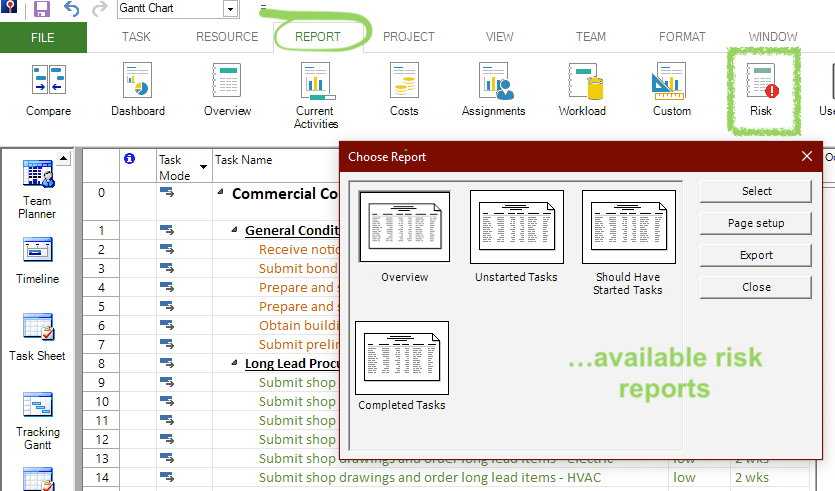The width and height of the screenshot is (835, 491).
Task: Collapse the General Conditions summary task
Action: [x=234, y=230]
